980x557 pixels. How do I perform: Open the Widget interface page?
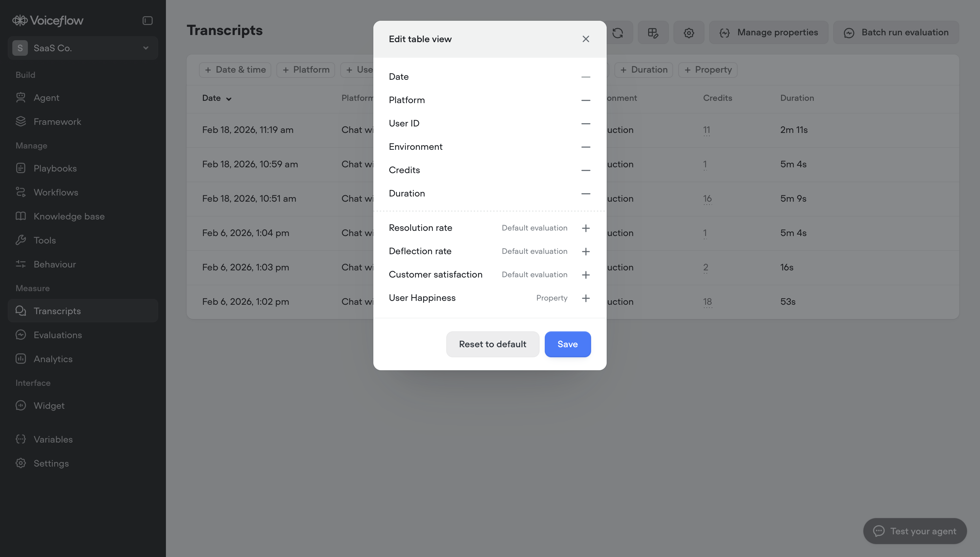(x=49, y=406)
